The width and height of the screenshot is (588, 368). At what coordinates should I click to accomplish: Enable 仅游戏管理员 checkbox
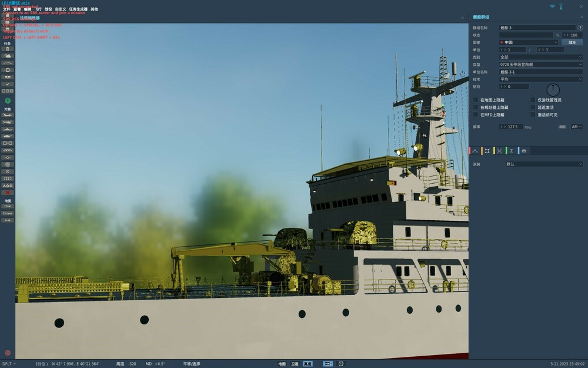[x=533, y=100]
